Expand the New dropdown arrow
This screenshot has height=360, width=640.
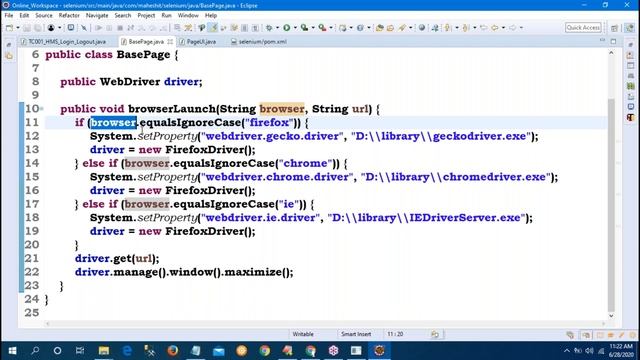point(18,28)
